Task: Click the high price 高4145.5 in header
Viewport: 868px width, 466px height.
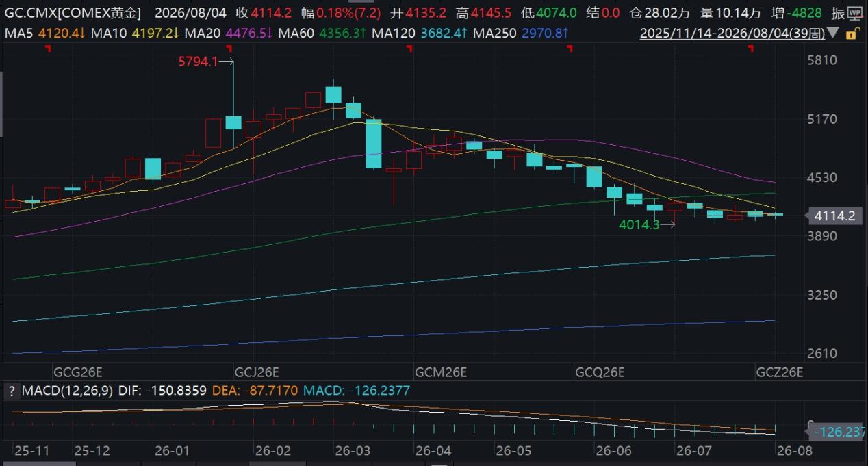Action: [x=482, y=13]
